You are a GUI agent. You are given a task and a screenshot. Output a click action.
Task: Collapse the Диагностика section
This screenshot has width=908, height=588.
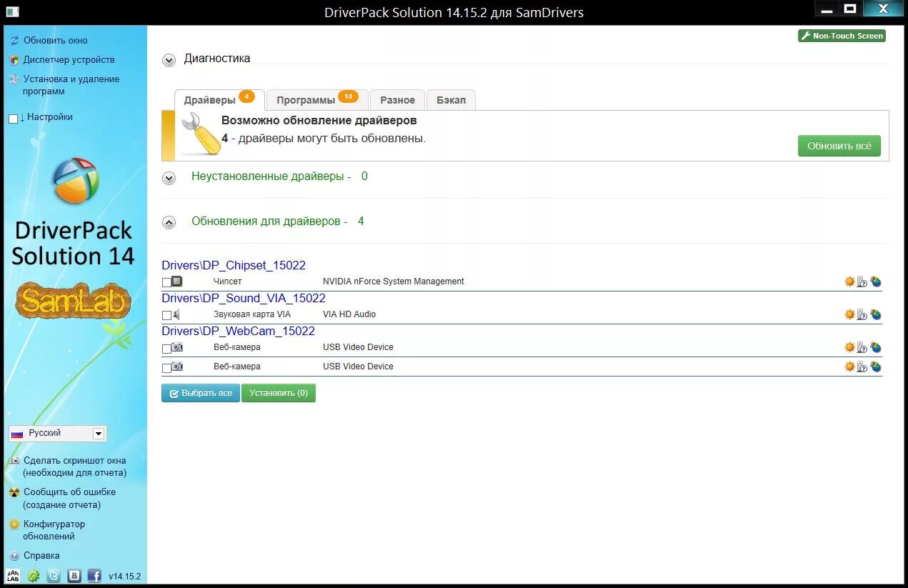[169, 61]
